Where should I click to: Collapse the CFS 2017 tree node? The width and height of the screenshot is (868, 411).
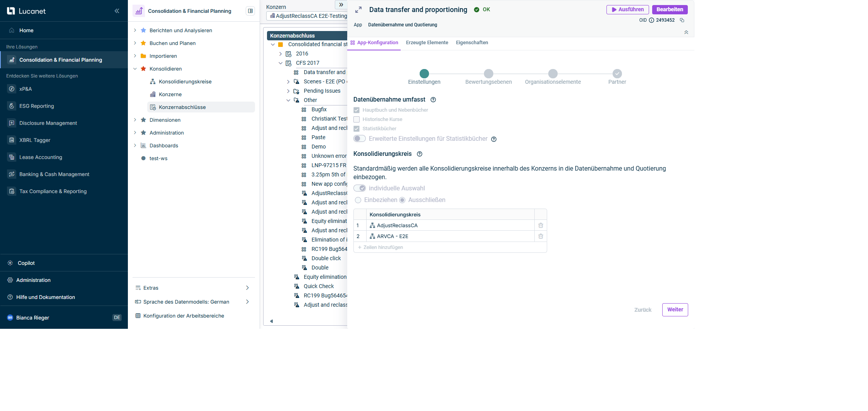pos(281,63)
